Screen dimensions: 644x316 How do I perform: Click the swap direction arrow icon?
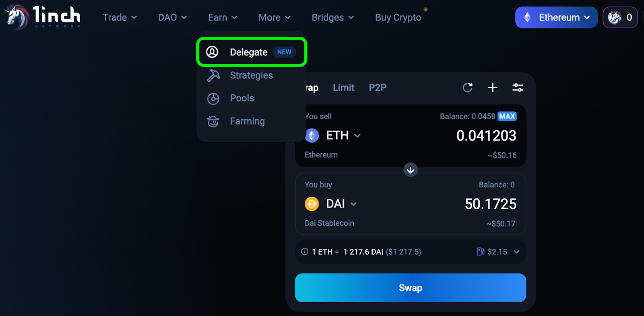click(x=411, y=170)
